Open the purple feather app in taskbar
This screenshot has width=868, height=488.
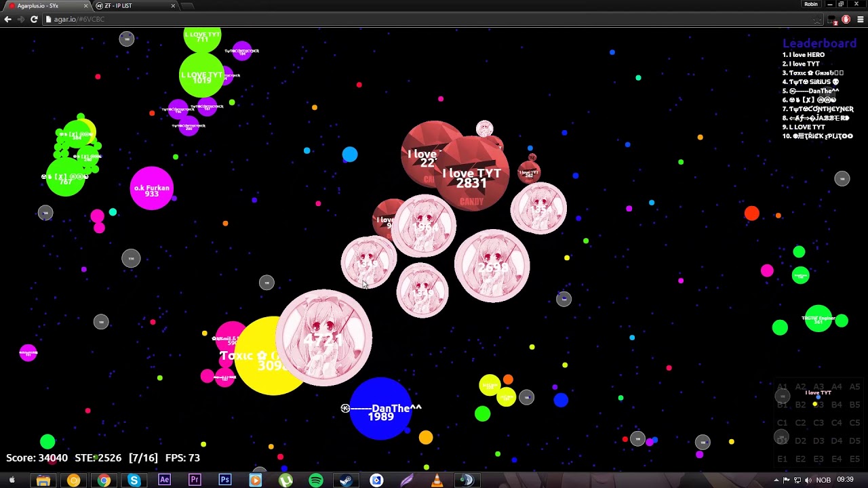[x=407, y=481]
